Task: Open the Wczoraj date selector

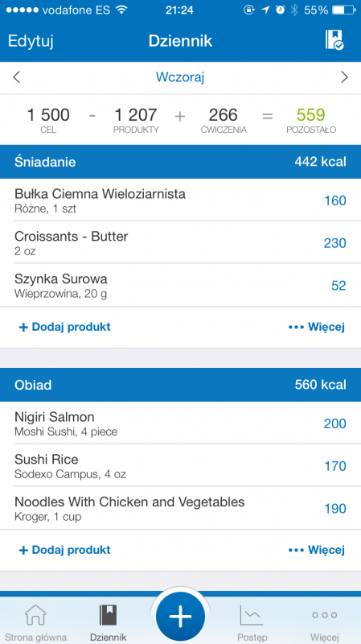Action: pyautogui.click(x=180, y=77)
